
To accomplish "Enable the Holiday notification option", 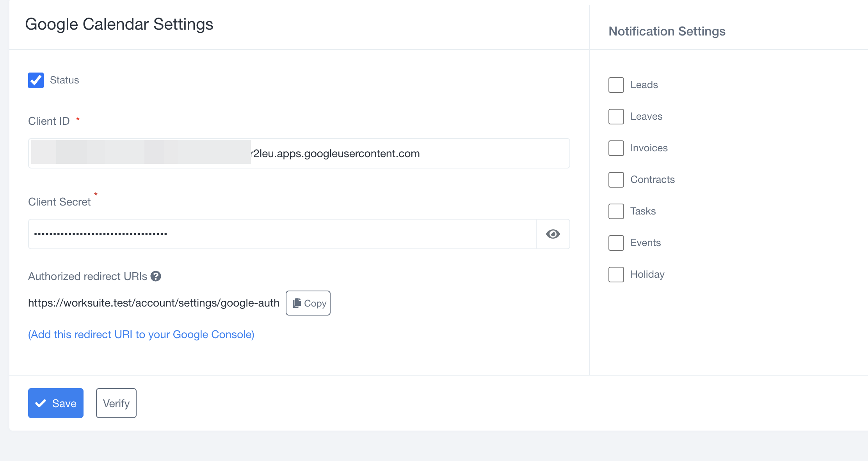I will coord(616,275).
